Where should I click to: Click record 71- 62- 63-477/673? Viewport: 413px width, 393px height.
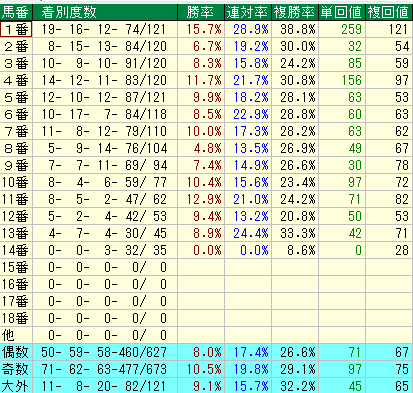click(104, 369)
